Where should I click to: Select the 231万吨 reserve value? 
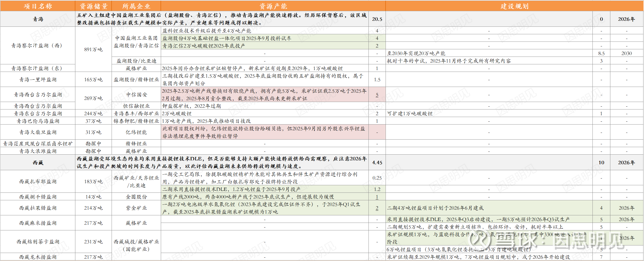point(93,242)
